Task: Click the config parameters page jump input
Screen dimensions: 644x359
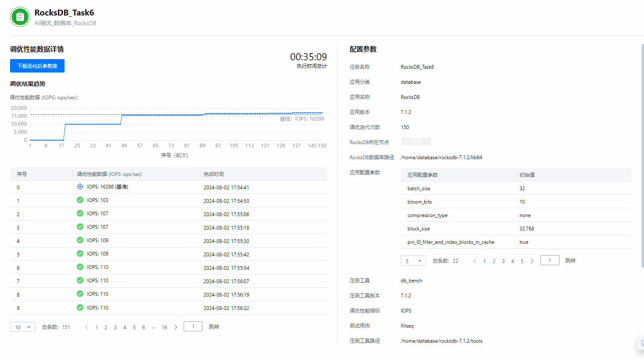Action: click(550, 260)
